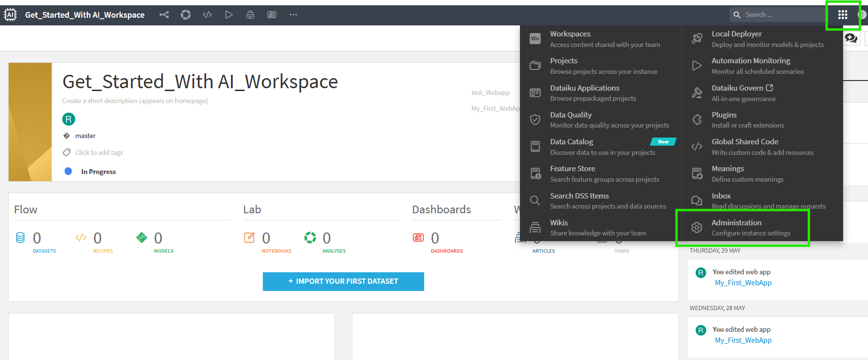This screenshot has width=868, height=360.
Task: Click the Flow section heading
Action: (x=26, y=209)
